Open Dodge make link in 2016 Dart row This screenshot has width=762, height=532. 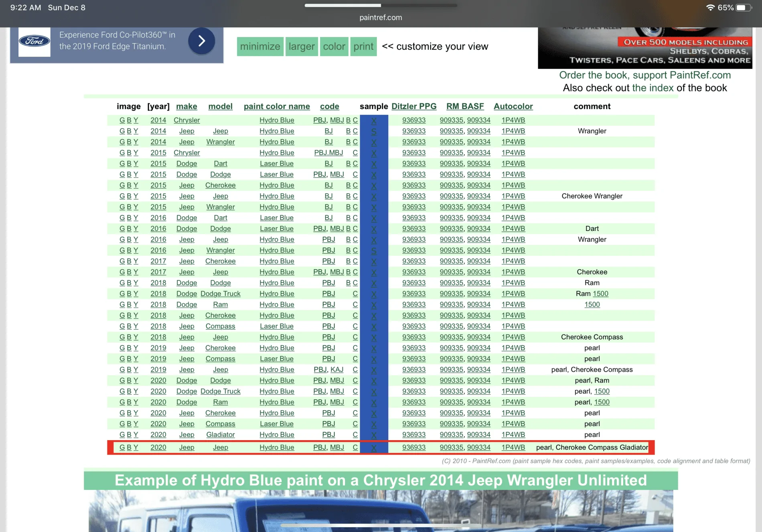click(x=186, y=218)
